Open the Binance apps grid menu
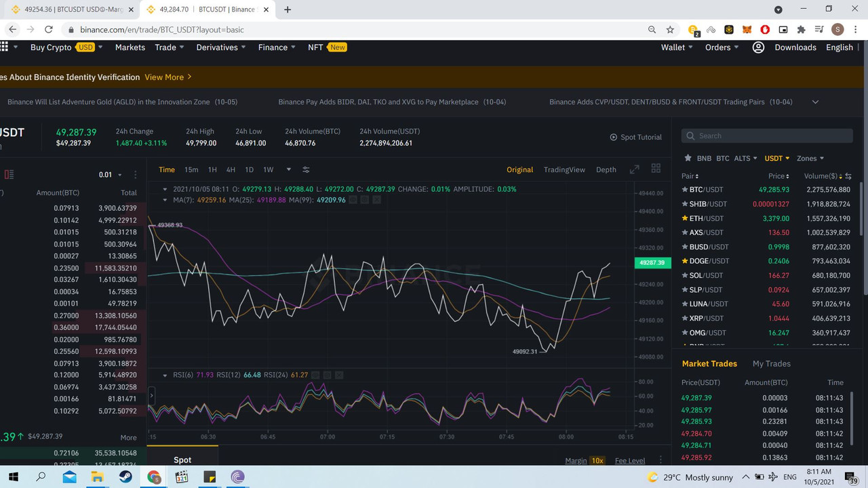Screen dimensions: 868x488 tap(4, 47)
